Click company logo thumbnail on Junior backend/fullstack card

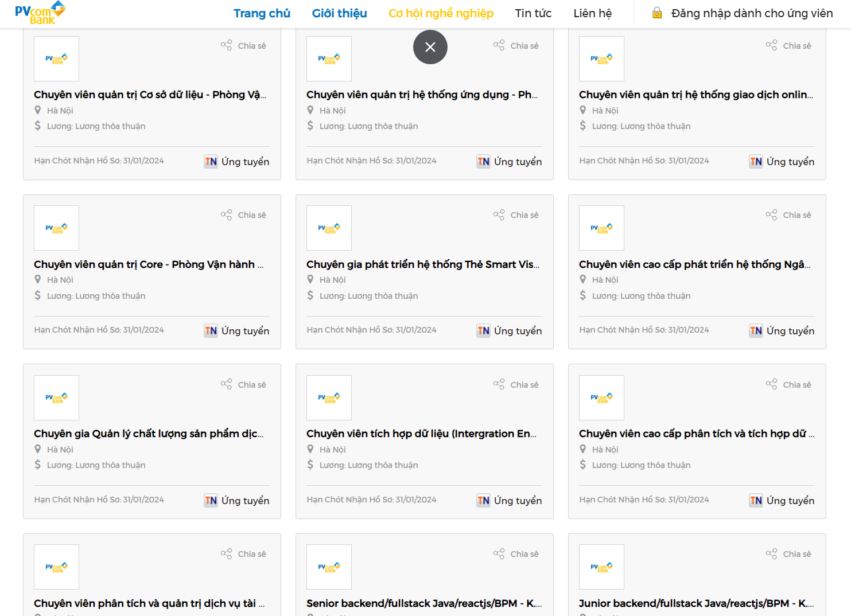[601, 567]
